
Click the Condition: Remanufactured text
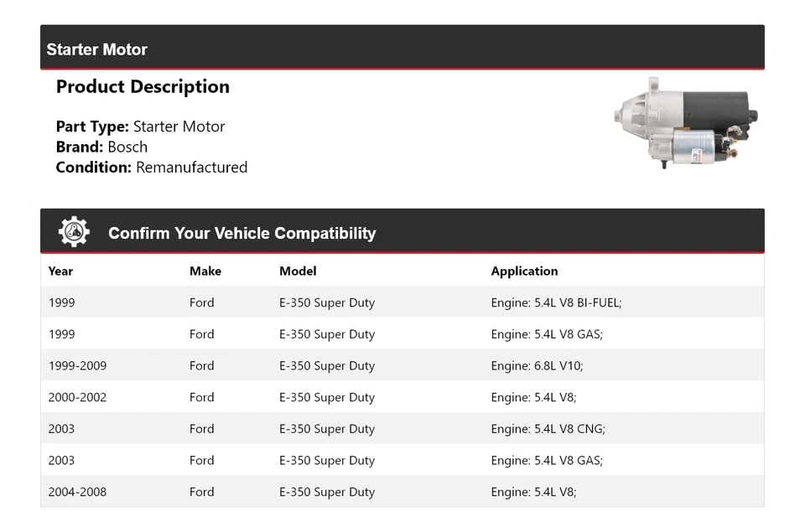coord(151,167)
